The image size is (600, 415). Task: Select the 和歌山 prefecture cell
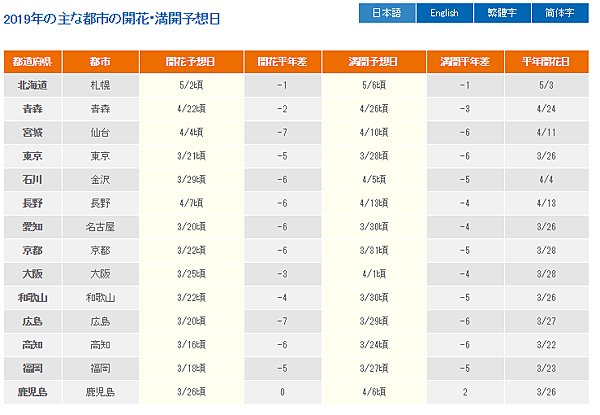33,298
